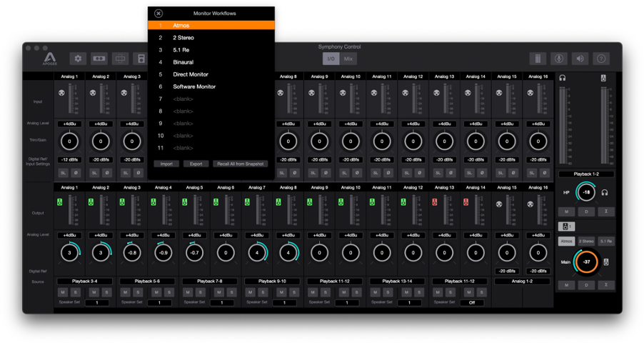Click Recall All from Snapshot

241,164
